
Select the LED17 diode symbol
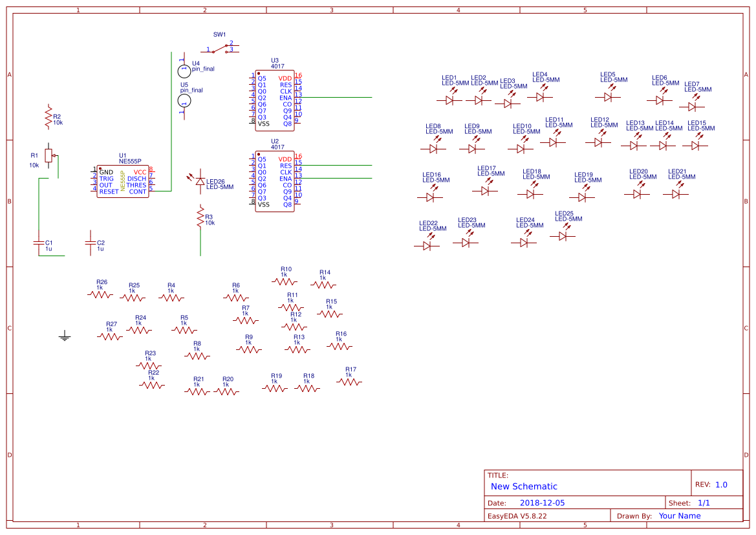tap(485, 188)
